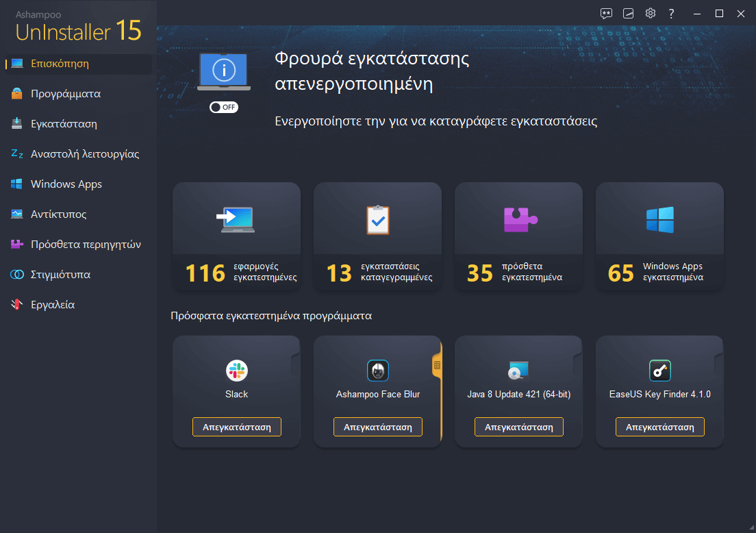The width and height of the screenshot is (756, 533).
Task: Click the logged installations clipboard icon
Action: [x=377, y=220]
